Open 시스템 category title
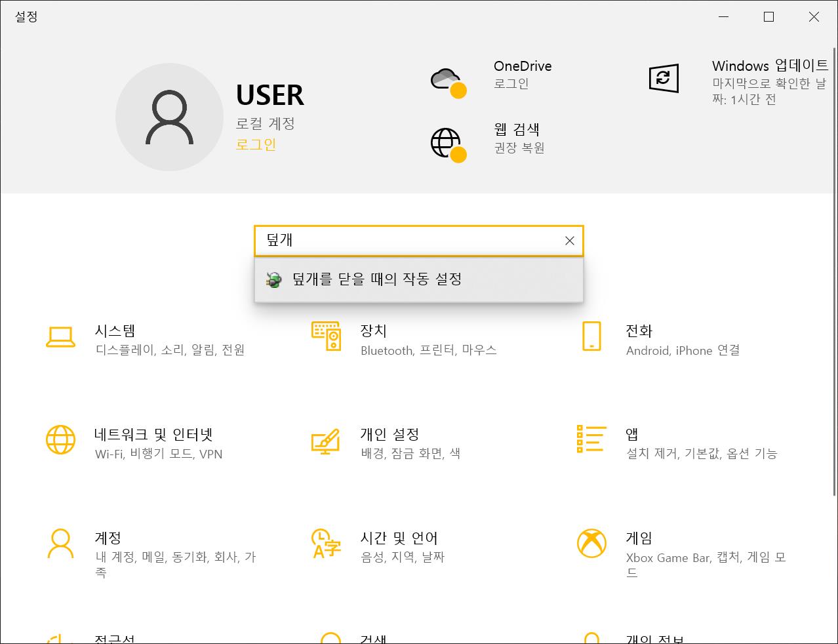Image resolution: width=838 pixels, height=644 pixels. tap(115, 331)
